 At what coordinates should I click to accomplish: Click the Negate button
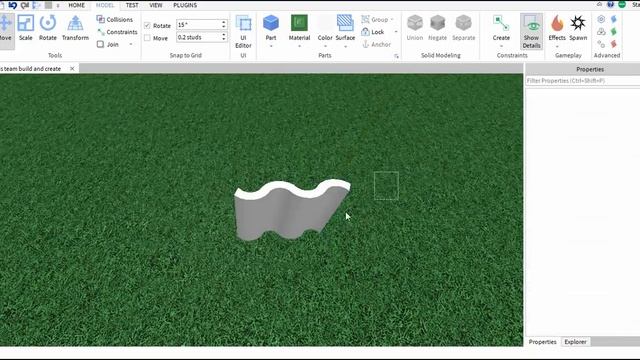click(x=437, y=28)
